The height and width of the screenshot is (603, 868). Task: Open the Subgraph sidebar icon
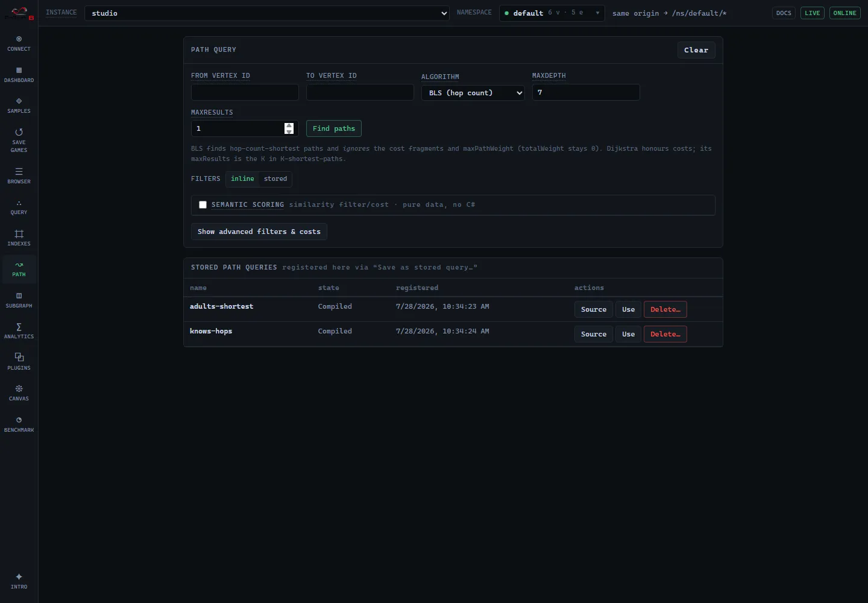click(19, 300)
